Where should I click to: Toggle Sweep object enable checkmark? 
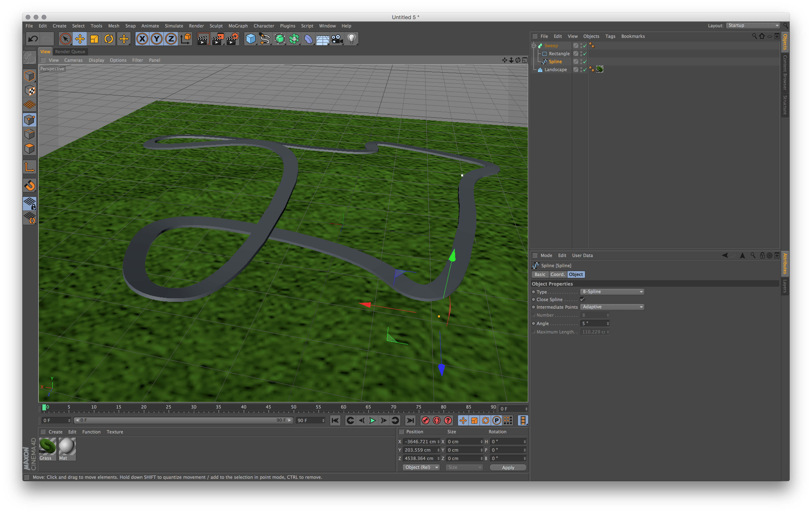click(585, 46)
